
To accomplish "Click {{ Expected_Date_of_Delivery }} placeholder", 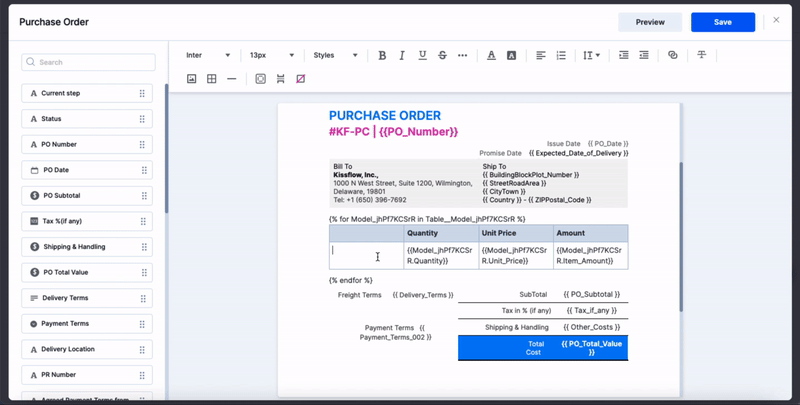I will pyautogui.click(x=579, y=153).
